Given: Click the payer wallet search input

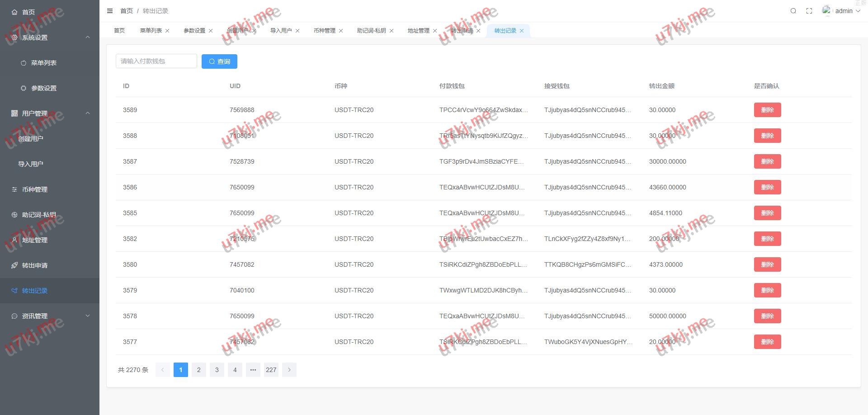Looking at the screenshot, I should click(x=156, y=61).
